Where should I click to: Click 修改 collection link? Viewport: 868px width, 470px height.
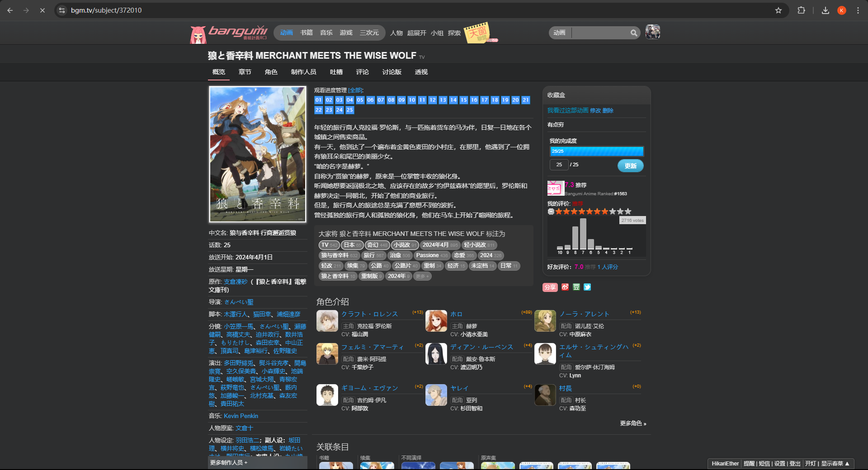(595, 110)
